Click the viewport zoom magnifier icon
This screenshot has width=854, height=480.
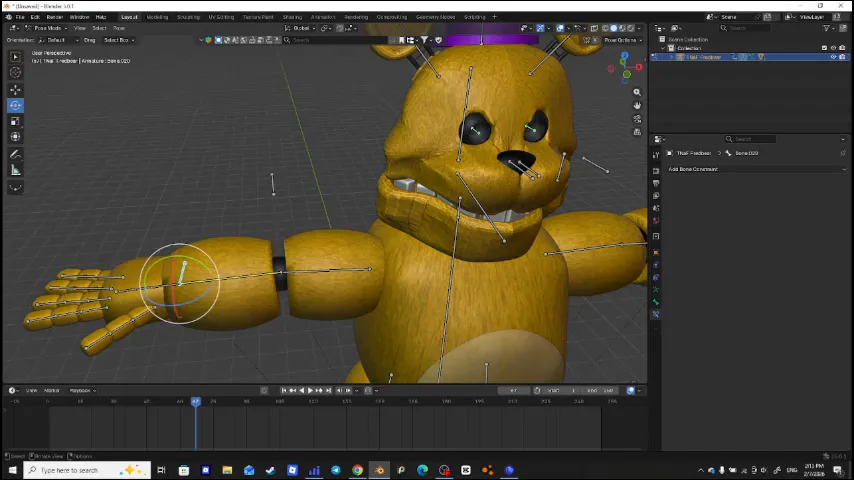[637, 93]
